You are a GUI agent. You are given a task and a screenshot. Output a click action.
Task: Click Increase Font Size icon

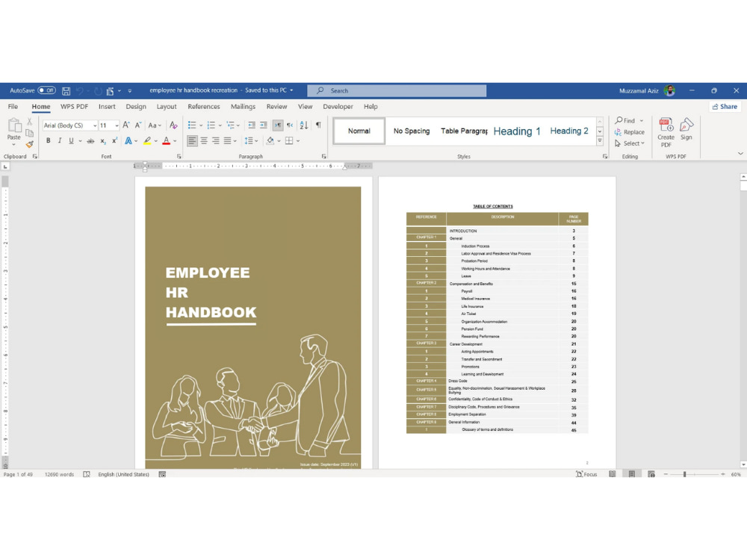tap(126, 125)
